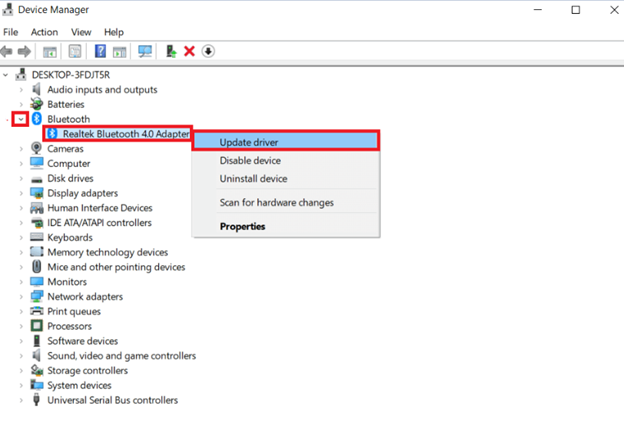Click the Back arrow toolbar icon

point(6,51)
